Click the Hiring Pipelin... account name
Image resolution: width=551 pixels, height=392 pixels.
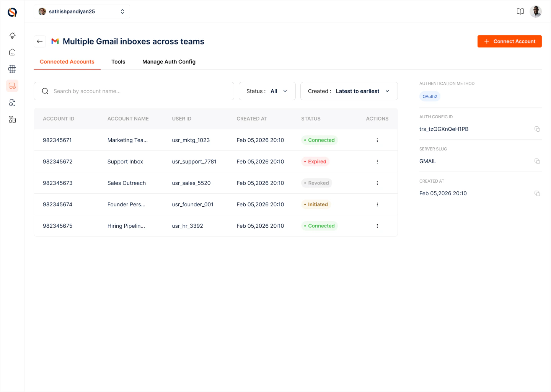point(126,226)
